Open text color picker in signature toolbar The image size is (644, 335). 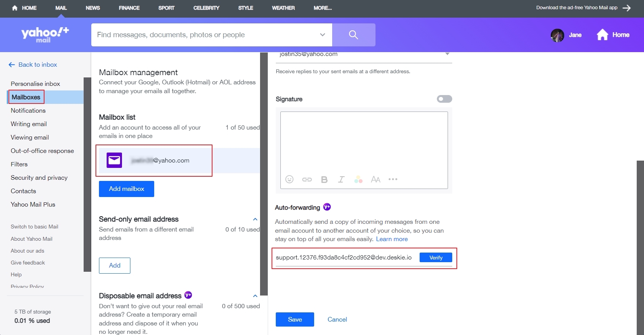point(358,179)
